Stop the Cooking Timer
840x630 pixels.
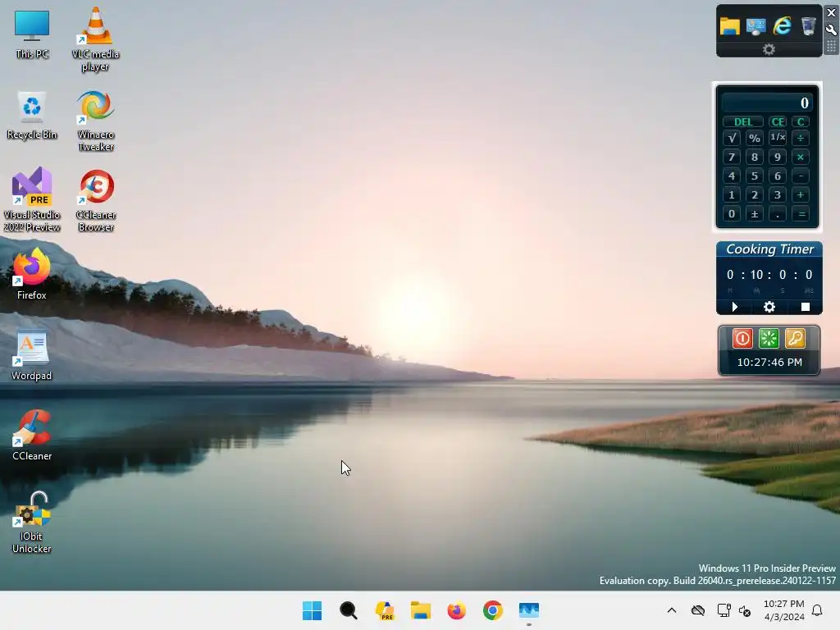806,307
